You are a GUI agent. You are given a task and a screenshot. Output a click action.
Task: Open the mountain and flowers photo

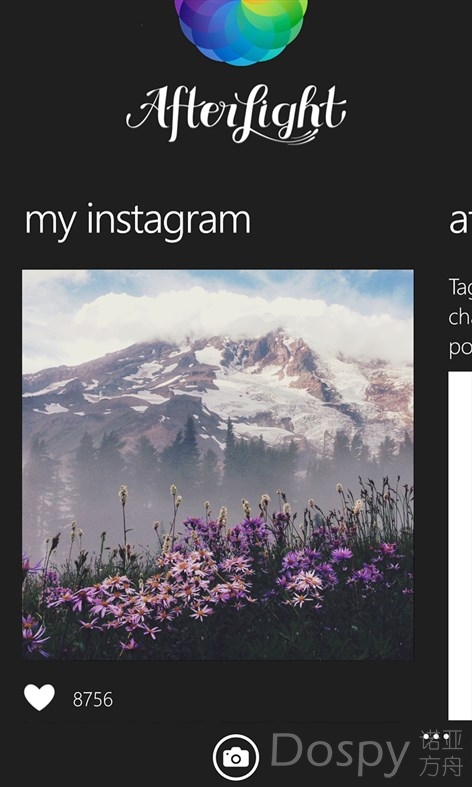218,465
